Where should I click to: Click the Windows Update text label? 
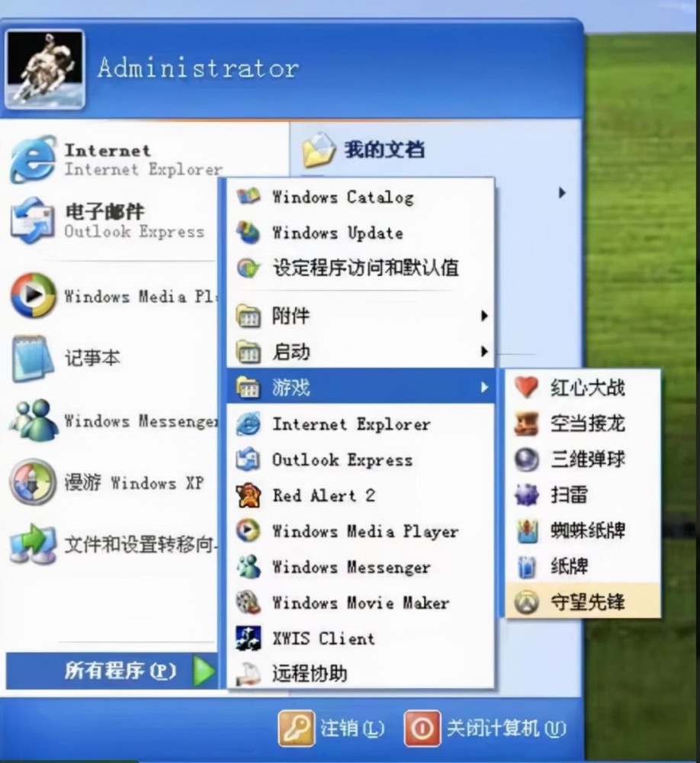tap(338, 233)
